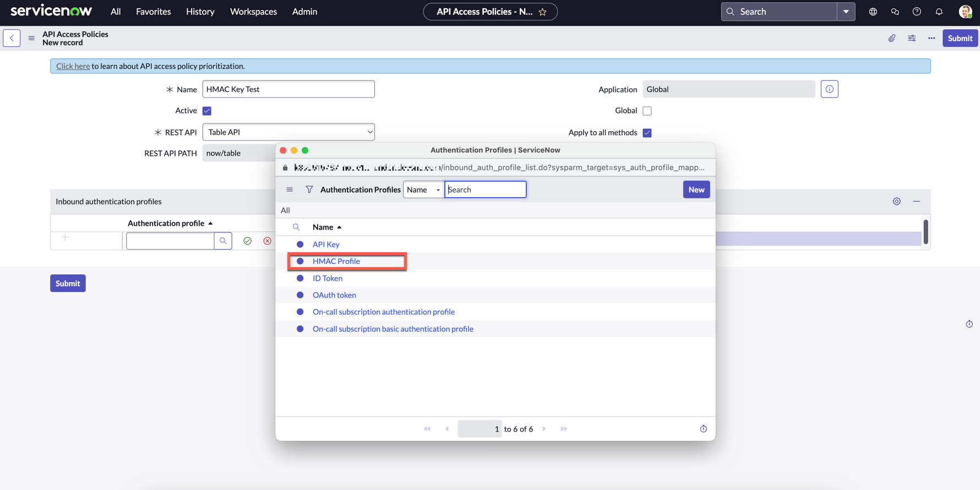Click the preview dot beside OAuth token
This screenshot has width=980, height=490.
(300, 295)
